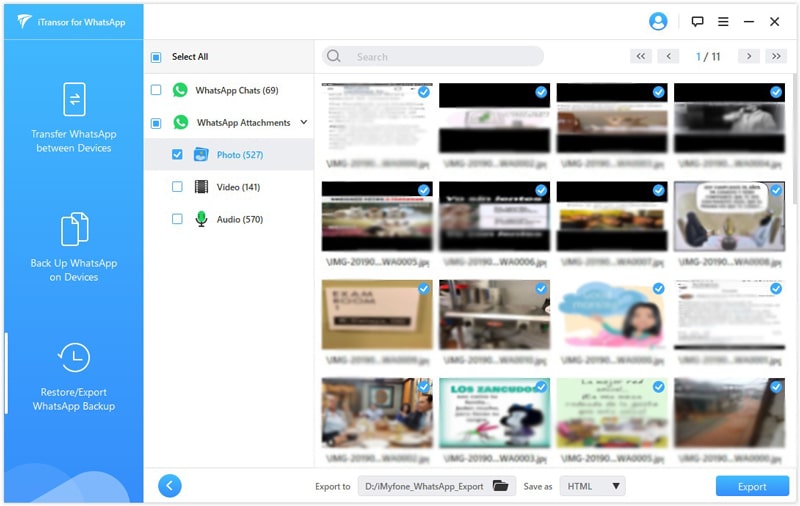Go back using the round arrow button

pos(170,486)
